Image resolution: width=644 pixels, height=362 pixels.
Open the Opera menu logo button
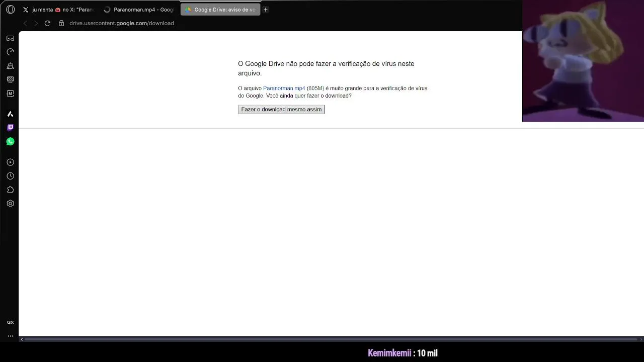tap(10, 10)
